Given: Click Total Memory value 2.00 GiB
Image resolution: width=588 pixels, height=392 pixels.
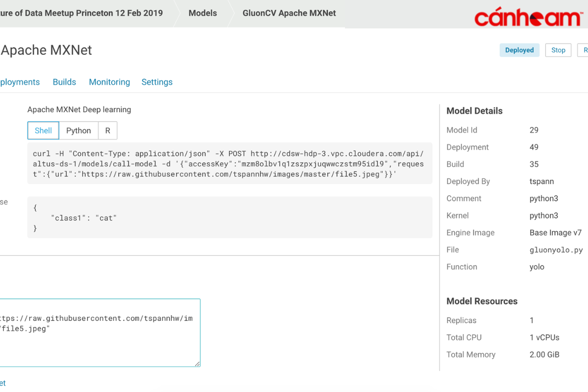Looking at the screenshot, I should (544, 355).
